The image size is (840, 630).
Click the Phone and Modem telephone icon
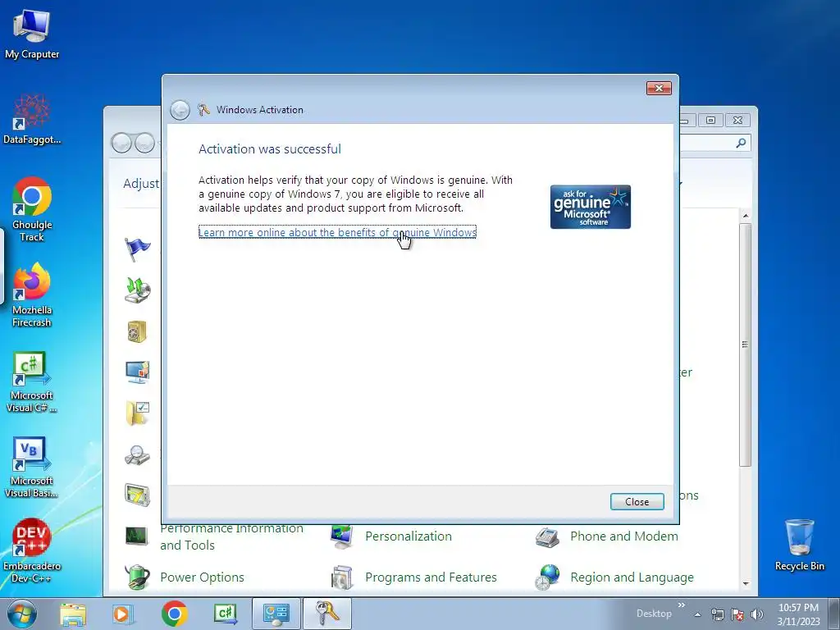(x=547, y=536)
